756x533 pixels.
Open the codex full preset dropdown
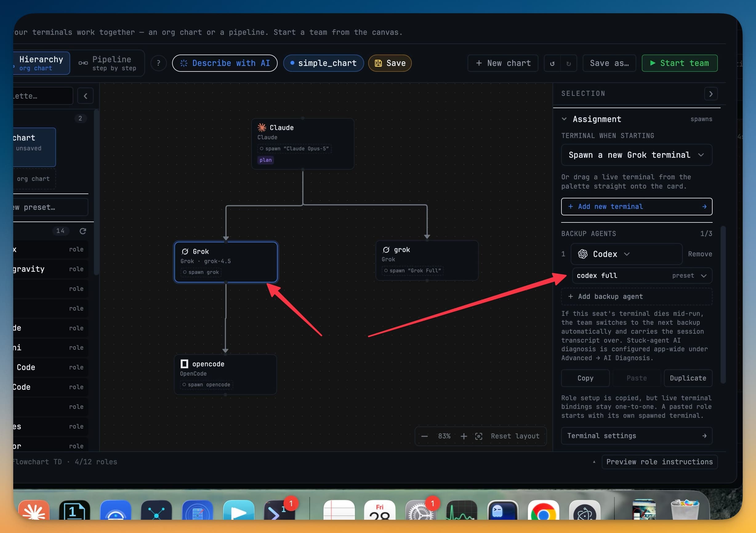642,275
